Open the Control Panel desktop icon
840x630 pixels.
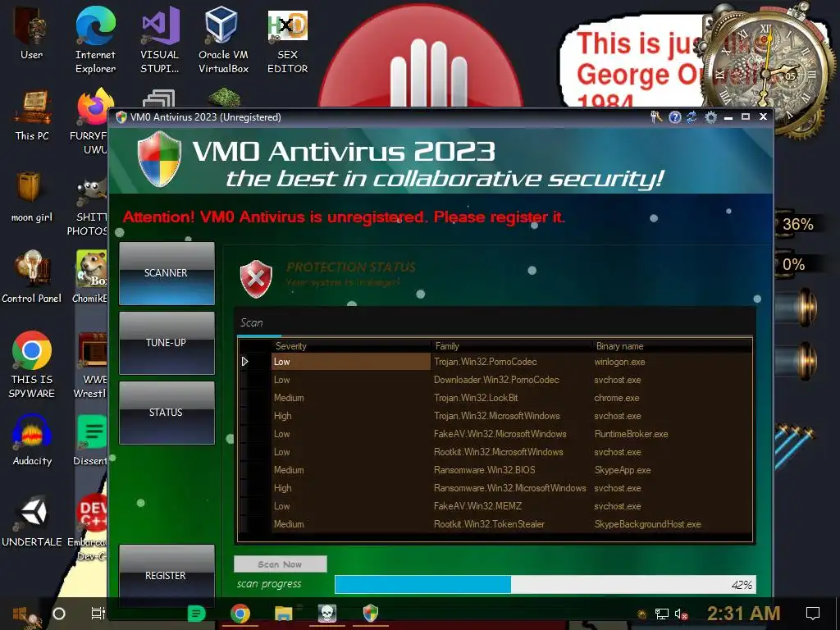point(32,277)
